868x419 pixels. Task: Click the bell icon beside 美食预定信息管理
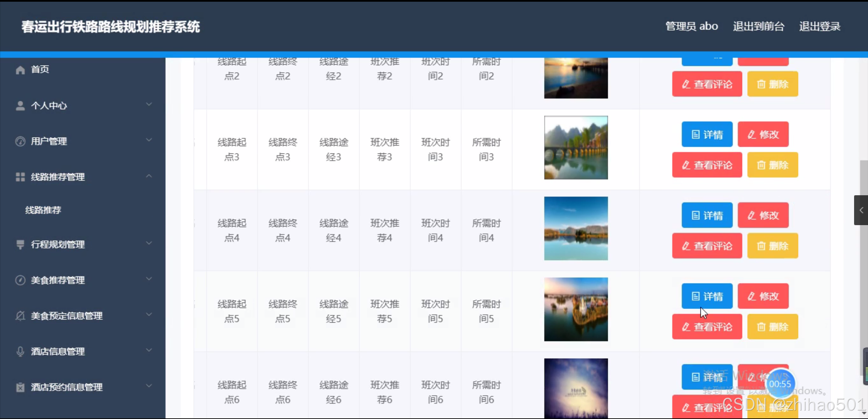tap(20, 316)
